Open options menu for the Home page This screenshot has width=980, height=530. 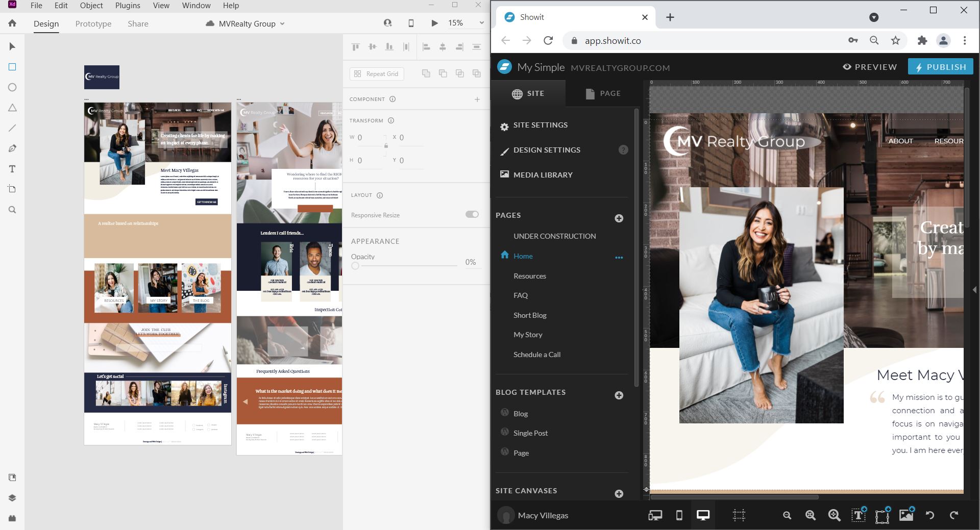[619, 258]
